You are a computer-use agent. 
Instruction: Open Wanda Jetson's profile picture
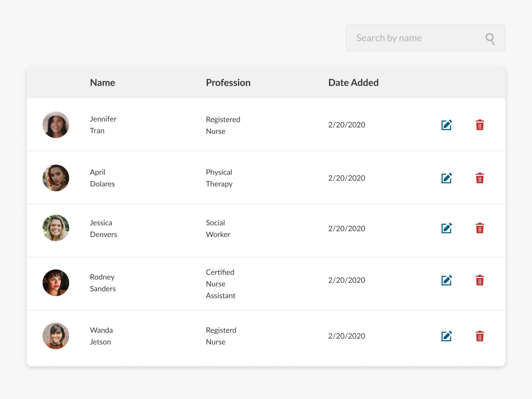tap(56, 336)
